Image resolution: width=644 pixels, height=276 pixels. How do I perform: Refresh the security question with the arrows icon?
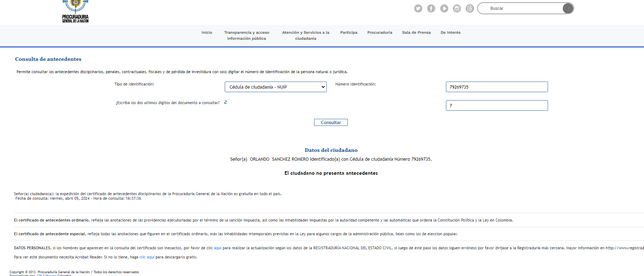(x=225, y=102)
